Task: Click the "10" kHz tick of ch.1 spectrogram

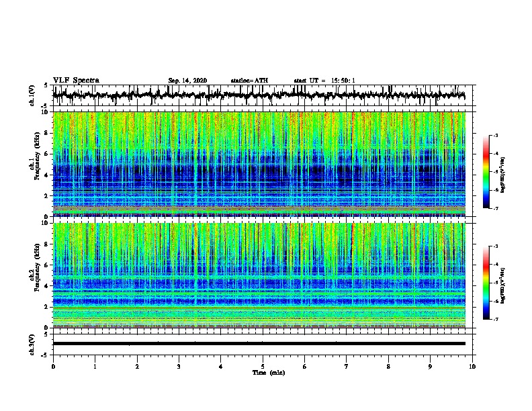Action: (x=46, y=113)
